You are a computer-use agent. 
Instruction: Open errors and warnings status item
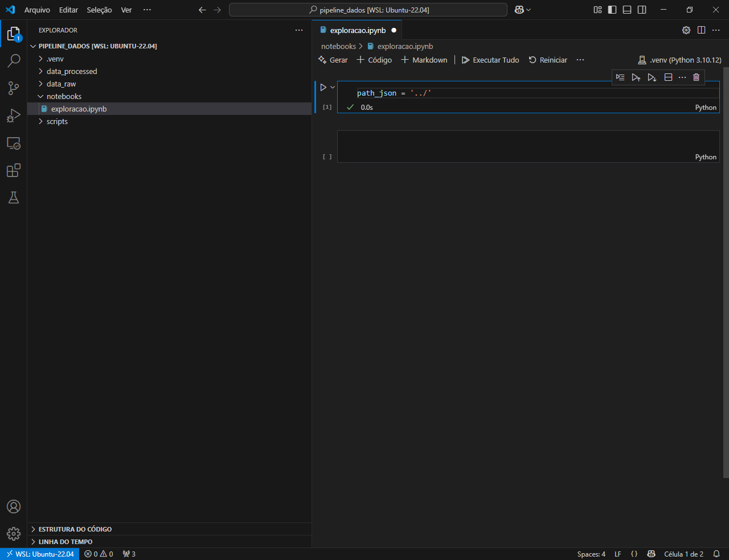[x=99, y=554]
